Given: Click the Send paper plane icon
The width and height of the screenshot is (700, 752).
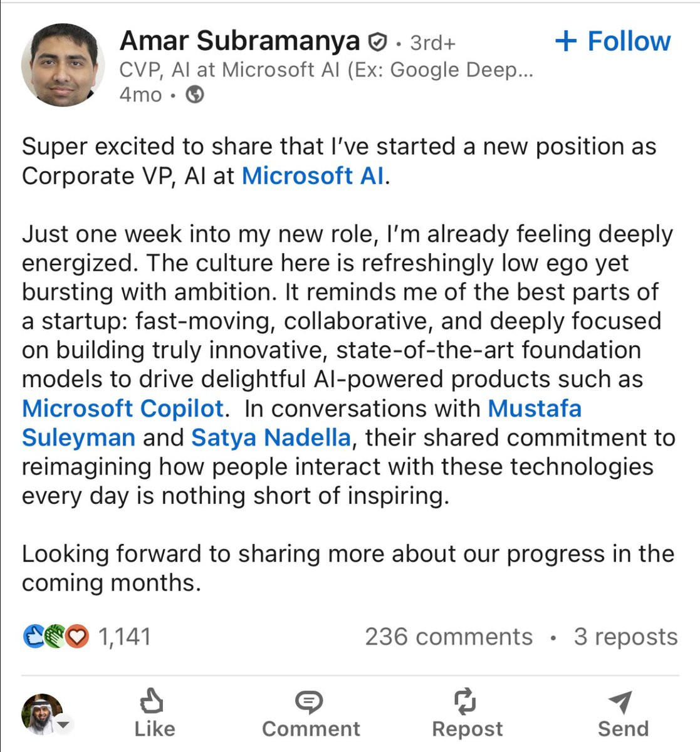Looking at the screenshot, I should 622,702.
